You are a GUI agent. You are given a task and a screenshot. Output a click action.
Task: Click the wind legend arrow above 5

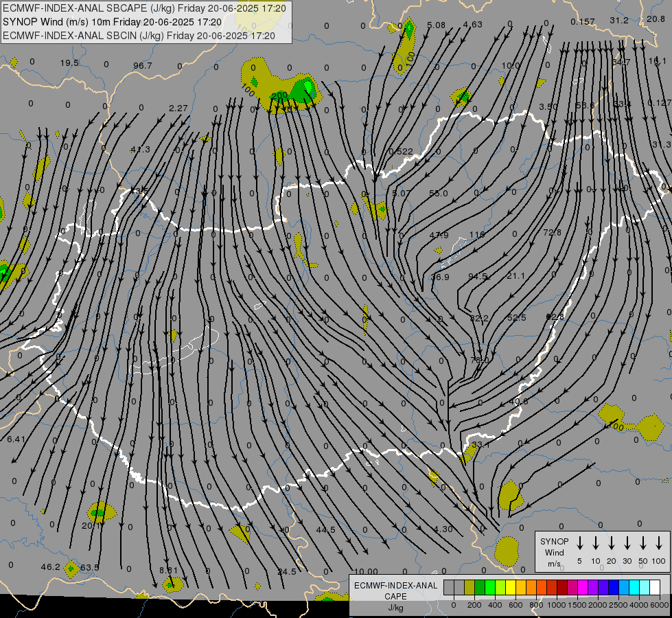(579, 543)
